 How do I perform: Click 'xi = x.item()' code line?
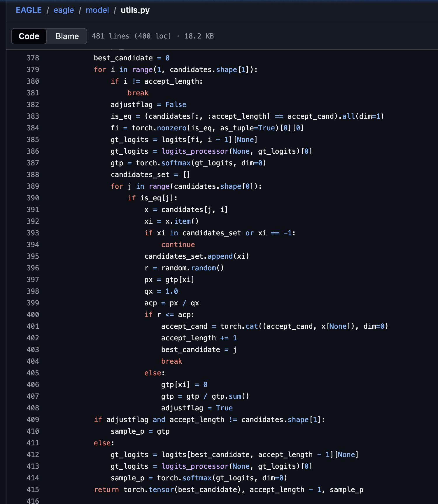coord(171,221)
